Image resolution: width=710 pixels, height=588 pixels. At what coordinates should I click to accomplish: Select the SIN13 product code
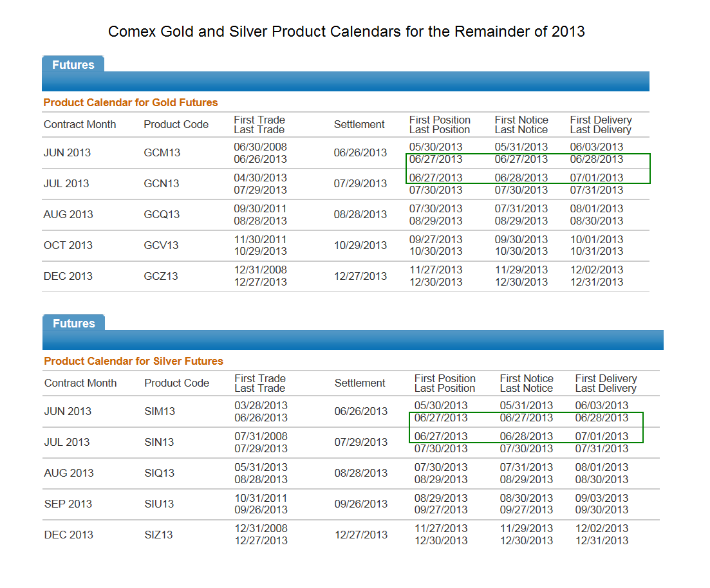[159, 442]
